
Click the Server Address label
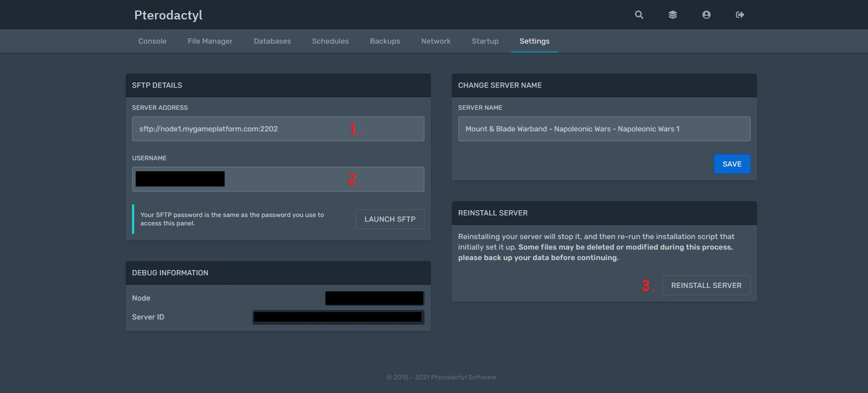coord(160,108)
